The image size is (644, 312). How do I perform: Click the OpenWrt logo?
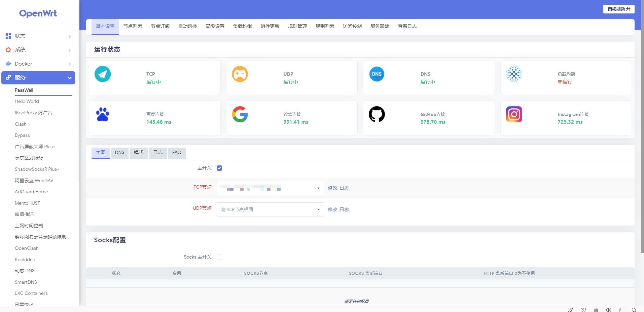point(38,13)
